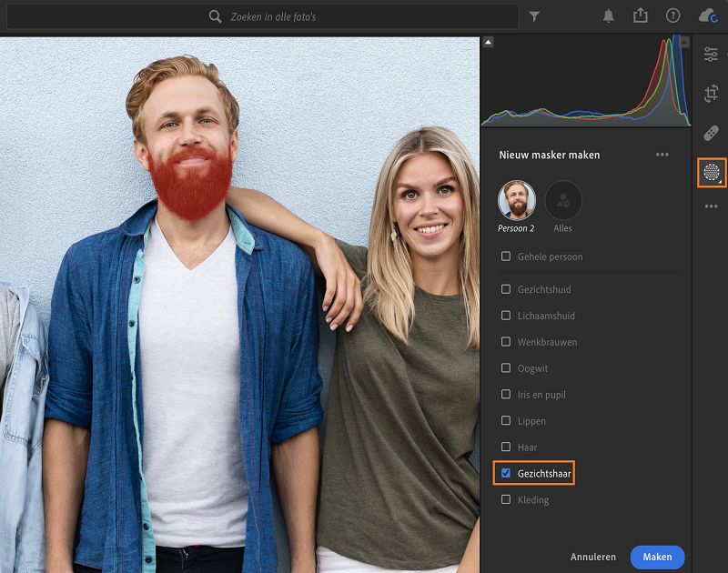Open the three-dot menu beside Nieuw masker maken

point(662,155)
